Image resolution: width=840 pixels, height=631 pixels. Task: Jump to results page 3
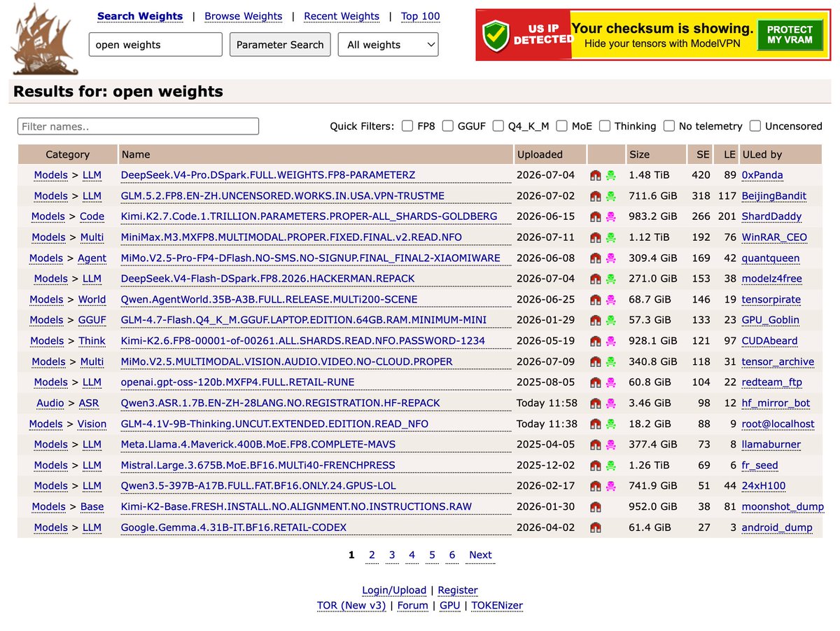point(392,555)
